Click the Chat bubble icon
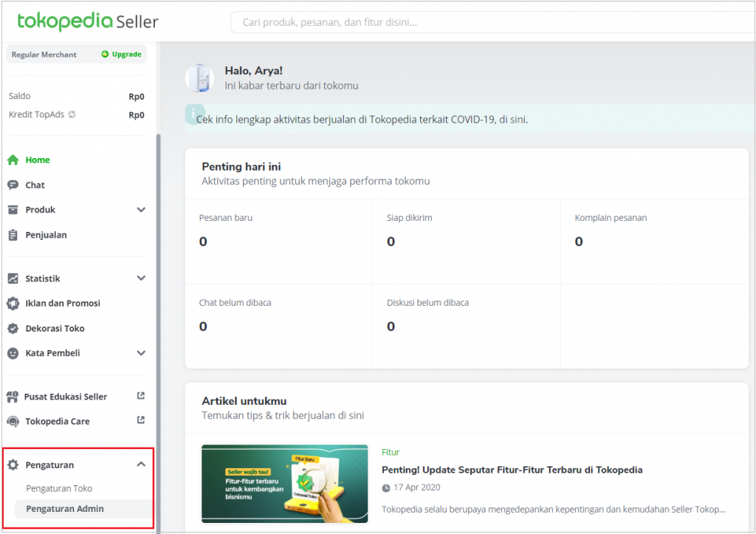The height and width of the screenshot is (534, 756). (13, 185)
